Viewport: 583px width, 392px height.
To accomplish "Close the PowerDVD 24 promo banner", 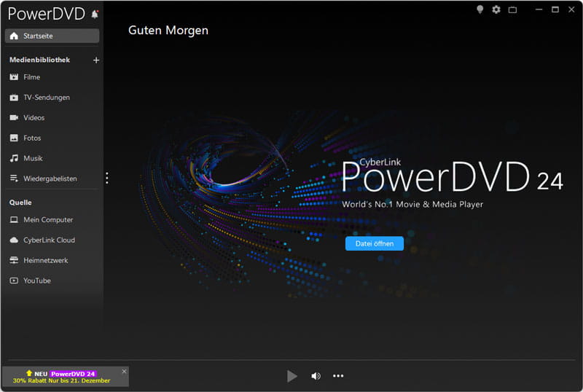I will coord(124,371).
